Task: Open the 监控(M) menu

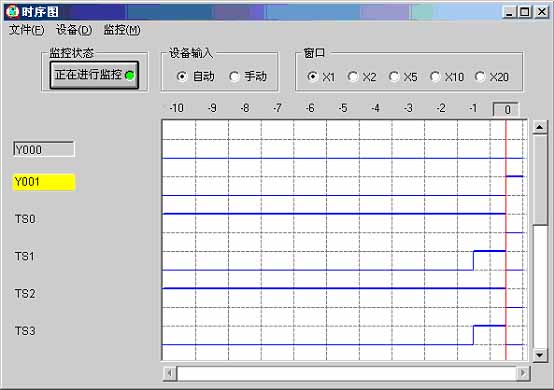Action: coord(122,30)
